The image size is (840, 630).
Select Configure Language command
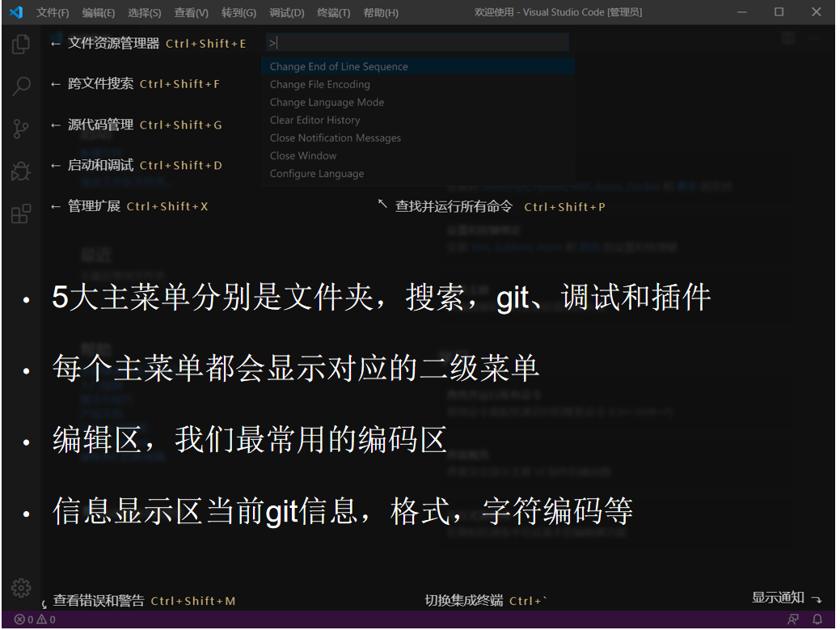tap(418, 174)
